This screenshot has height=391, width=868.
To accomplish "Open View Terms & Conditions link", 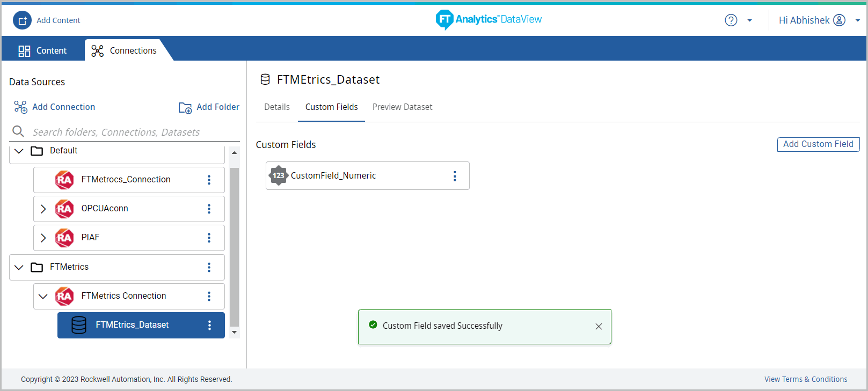I will tap(805, 379).
